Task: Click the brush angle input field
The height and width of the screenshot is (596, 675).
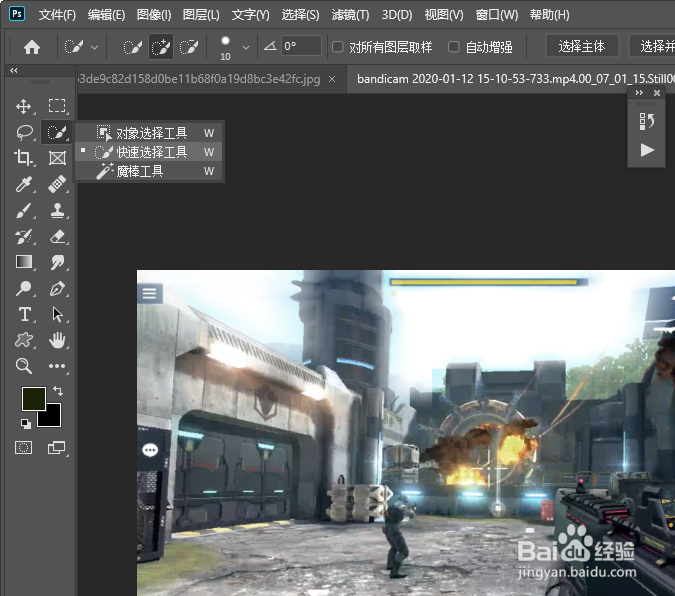Action: (301, 46)
